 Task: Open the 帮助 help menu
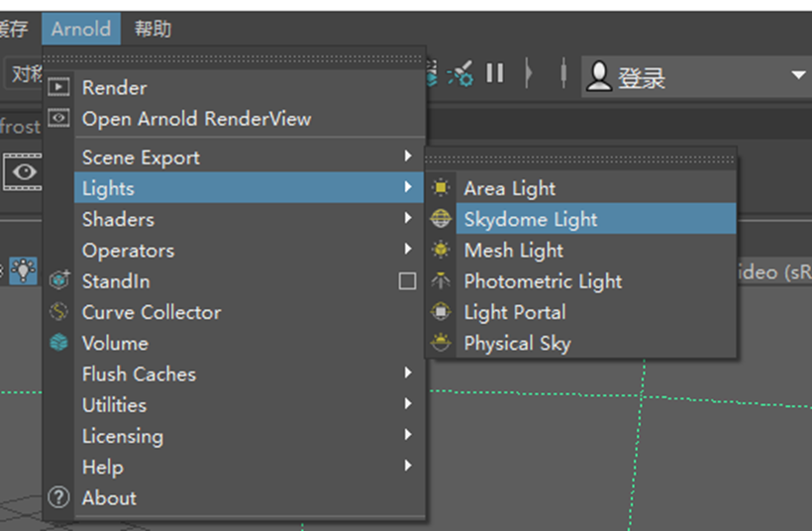point(152,29)
